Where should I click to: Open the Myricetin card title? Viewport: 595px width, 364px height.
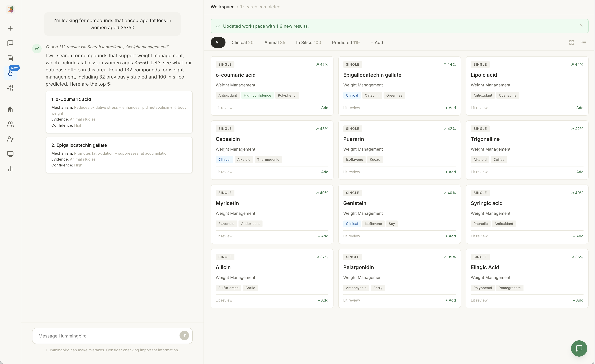[x=227, y=203]
